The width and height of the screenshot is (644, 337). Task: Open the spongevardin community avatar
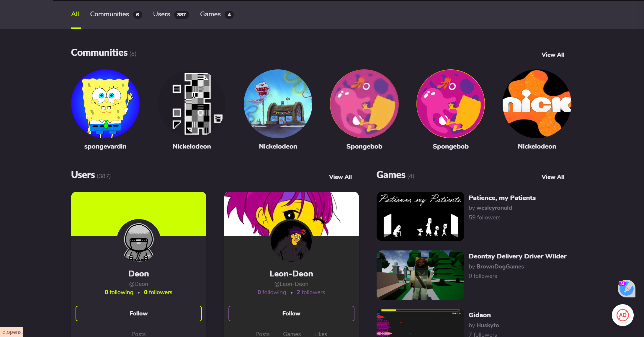tap(105, 104)
